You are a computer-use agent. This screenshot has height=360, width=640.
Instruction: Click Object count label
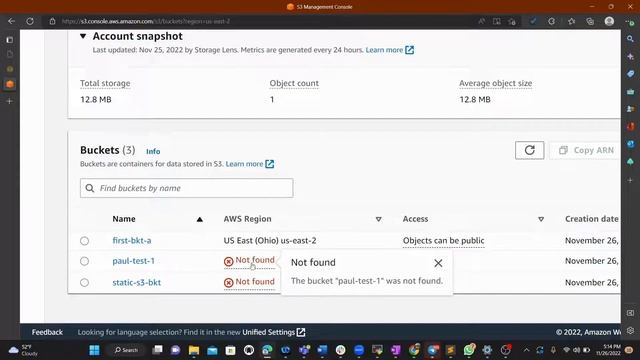(x=294, y=83)
